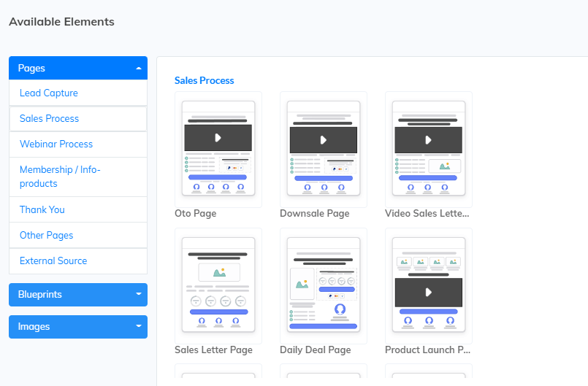
Task: Switch to Webinar Process category
Action: 56,144
